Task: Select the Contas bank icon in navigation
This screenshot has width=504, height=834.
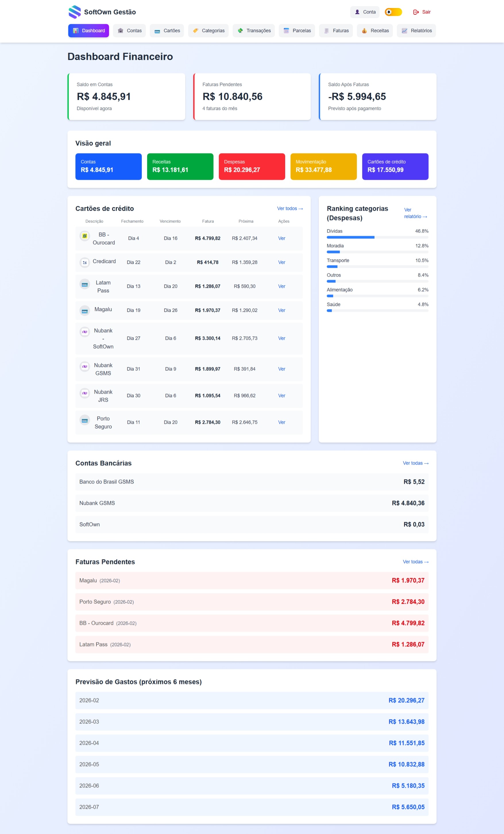Action: pos(121,30)
